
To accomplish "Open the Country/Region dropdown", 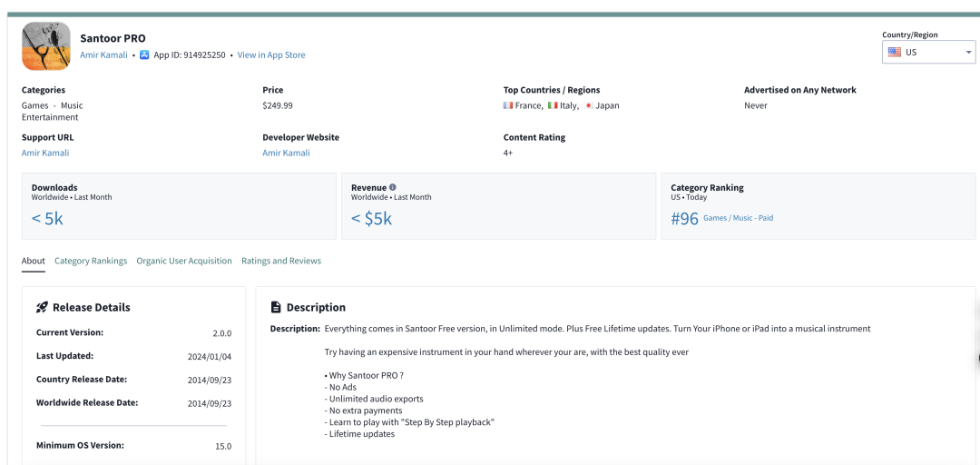I will (929, 52).
